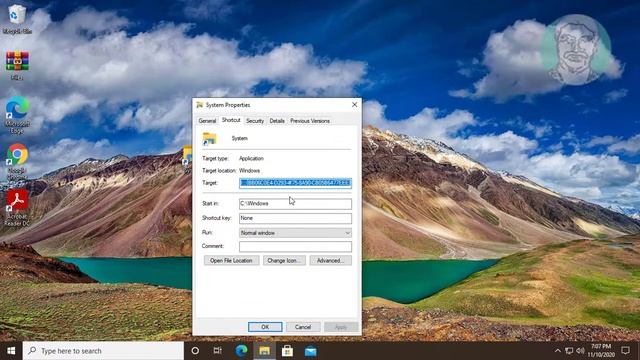Switch to the Security tab
This screenshot has height=360, width=640.
point(255,121)
